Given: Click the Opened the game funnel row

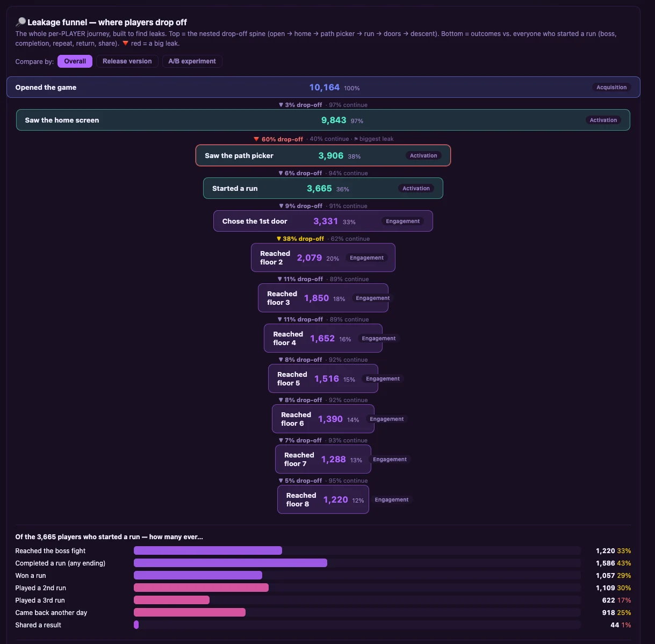Looking at the screenshot, I should 323,87.
